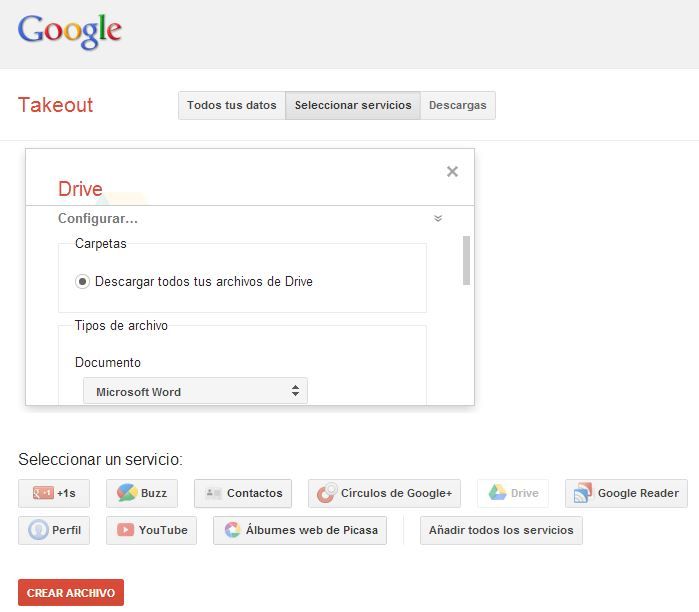Click the Drive triangle icon

point(497,493)
